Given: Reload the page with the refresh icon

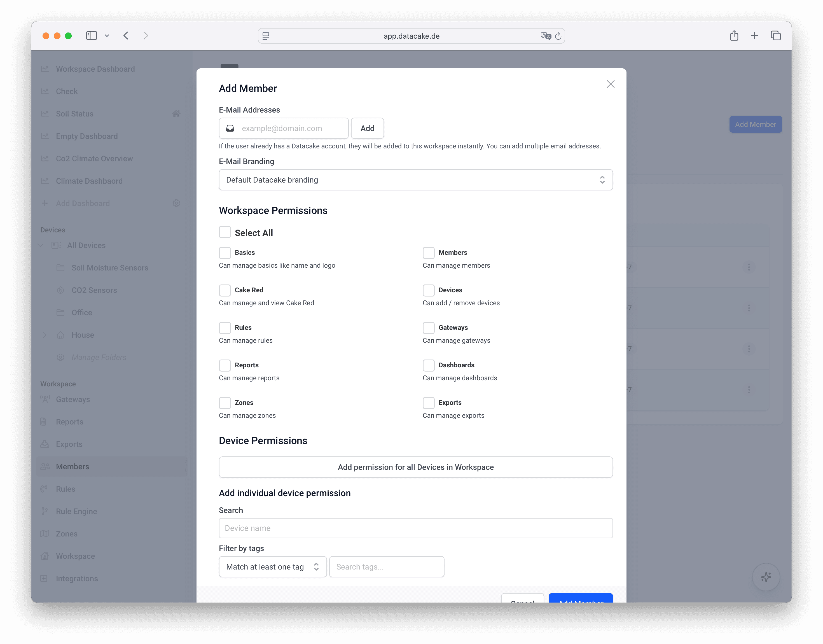Looking at the screenshot, I should click(x=558, y=36).
